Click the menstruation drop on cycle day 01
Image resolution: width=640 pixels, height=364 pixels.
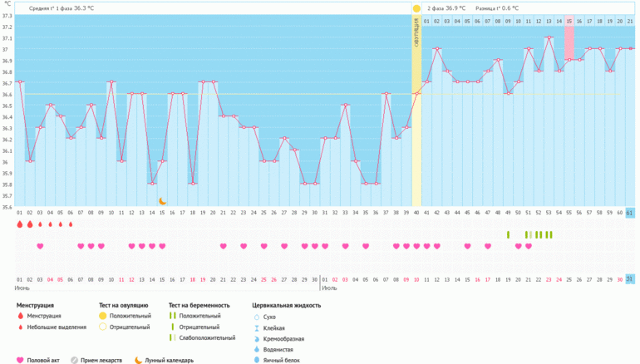[19, 224]
